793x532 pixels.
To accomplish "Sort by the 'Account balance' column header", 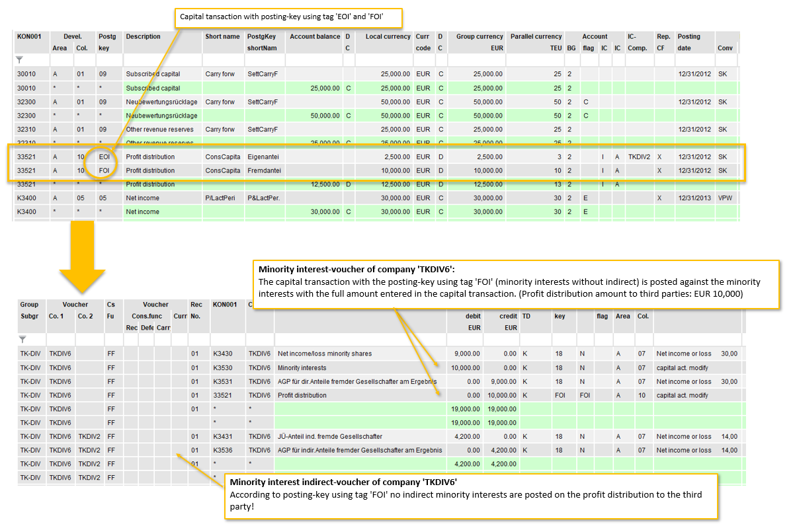I will tap(315, 37).
